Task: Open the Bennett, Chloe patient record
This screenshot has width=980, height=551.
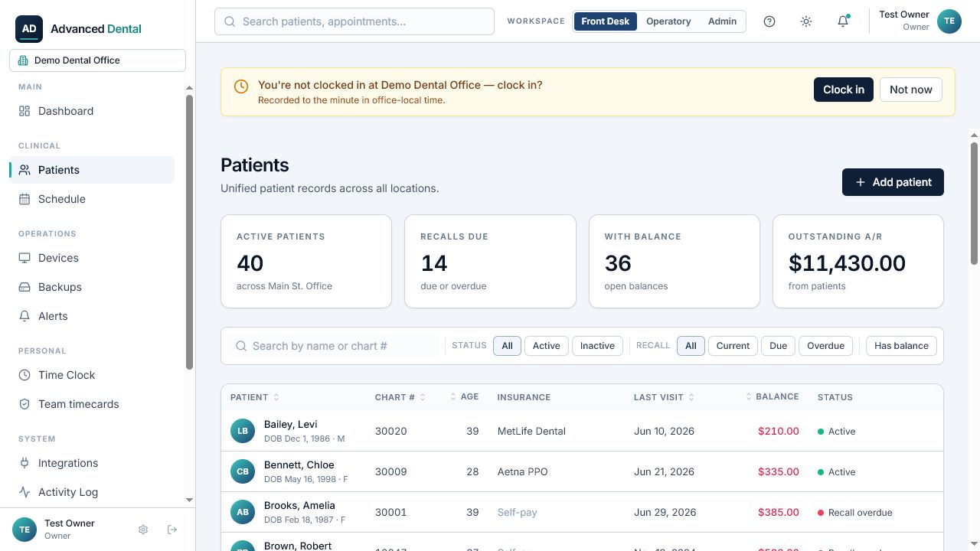Action: click(582, 471)
